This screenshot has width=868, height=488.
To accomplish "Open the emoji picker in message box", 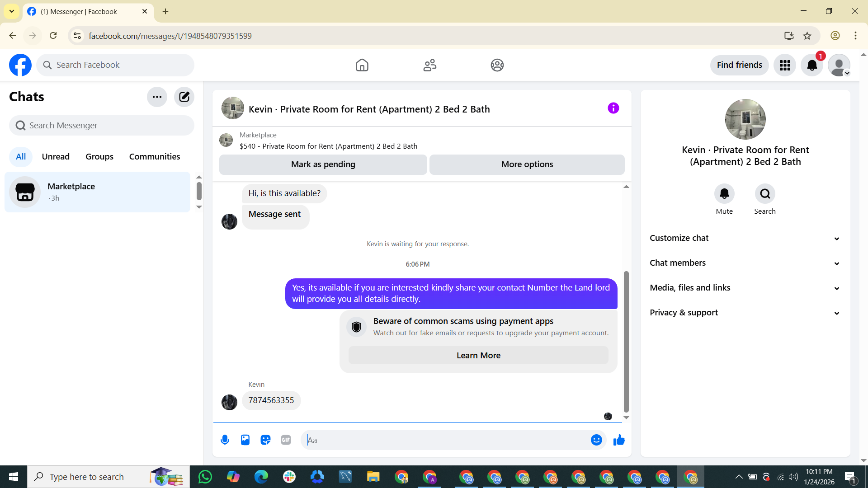I will 596,440.
